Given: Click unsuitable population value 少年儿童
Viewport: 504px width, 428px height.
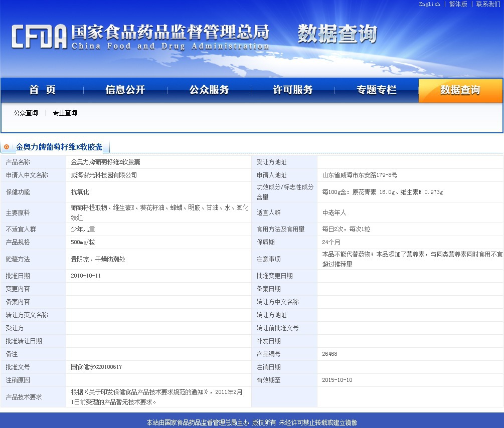Looking at the screenshot, I should click(x=83, y=229).
